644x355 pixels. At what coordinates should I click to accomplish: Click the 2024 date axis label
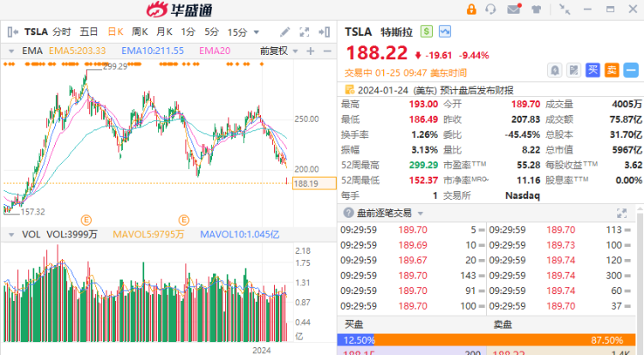click(x=261, y=350)
